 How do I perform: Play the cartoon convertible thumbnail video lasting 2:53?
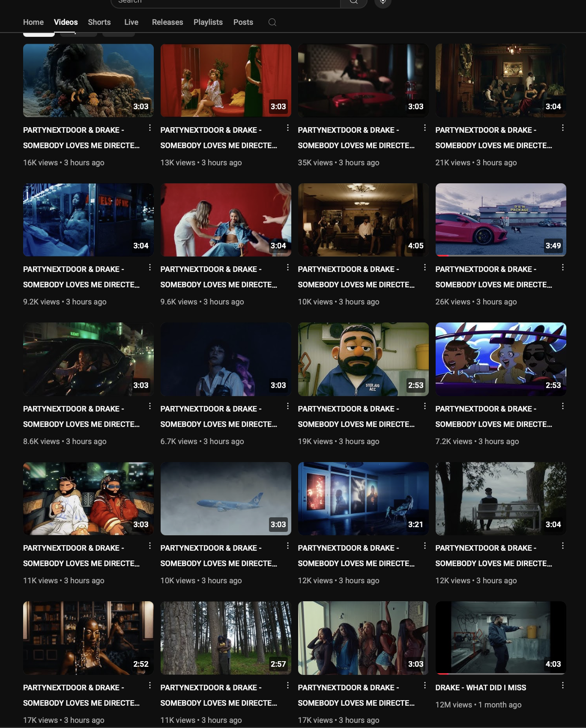(x=501, y=359)
